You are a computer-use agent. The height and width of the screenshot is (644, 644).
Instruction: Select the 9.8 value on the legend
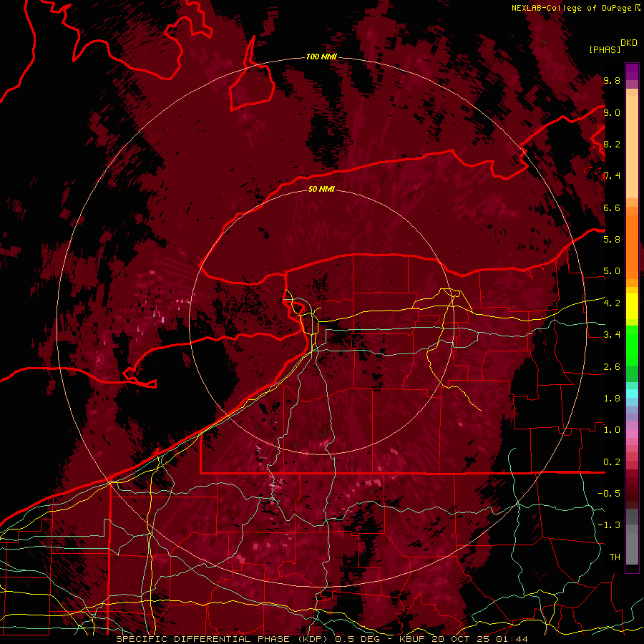pyautogui.click(x=612, y=80)
